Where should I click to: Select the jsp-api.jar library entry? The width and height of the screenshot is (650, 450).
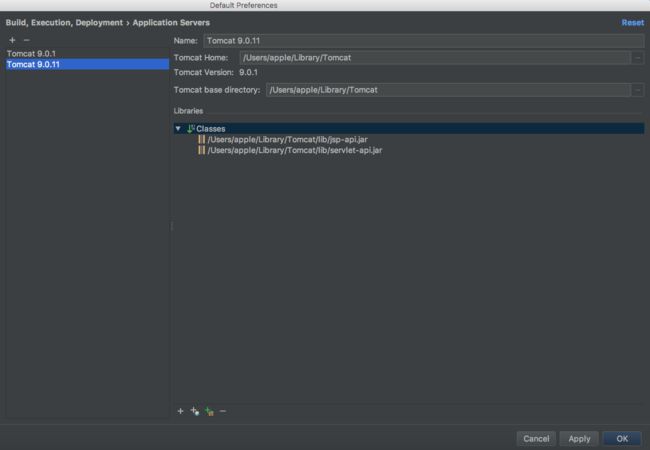point(287,139)
